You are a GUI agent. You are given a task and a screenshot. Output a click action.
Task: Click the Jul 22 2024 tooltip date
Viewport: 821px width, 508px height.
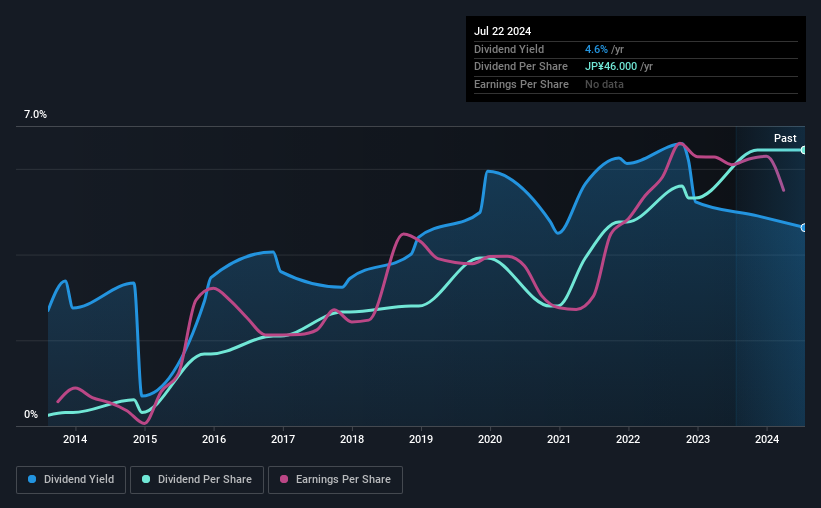502,31
